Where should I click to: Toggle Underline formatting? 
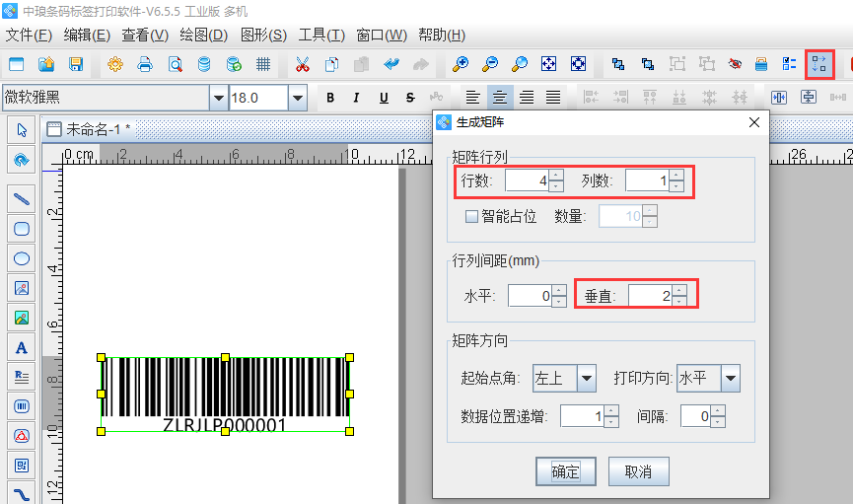click(384, 98)
